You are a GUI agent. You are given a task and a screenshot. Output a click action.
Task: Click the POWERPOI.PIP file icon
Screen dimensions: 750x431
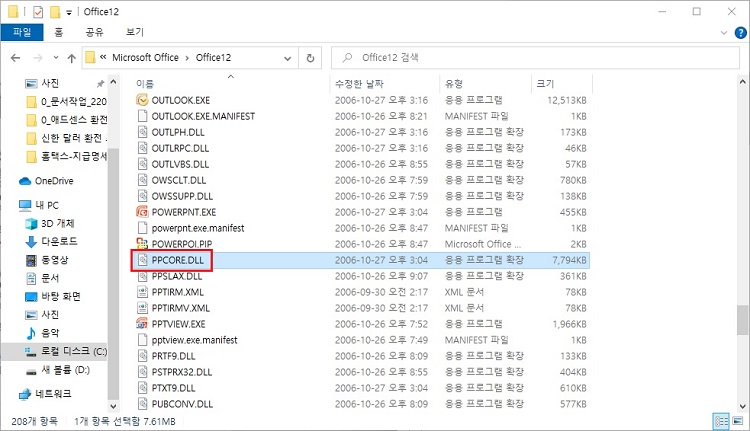(142, 244)
